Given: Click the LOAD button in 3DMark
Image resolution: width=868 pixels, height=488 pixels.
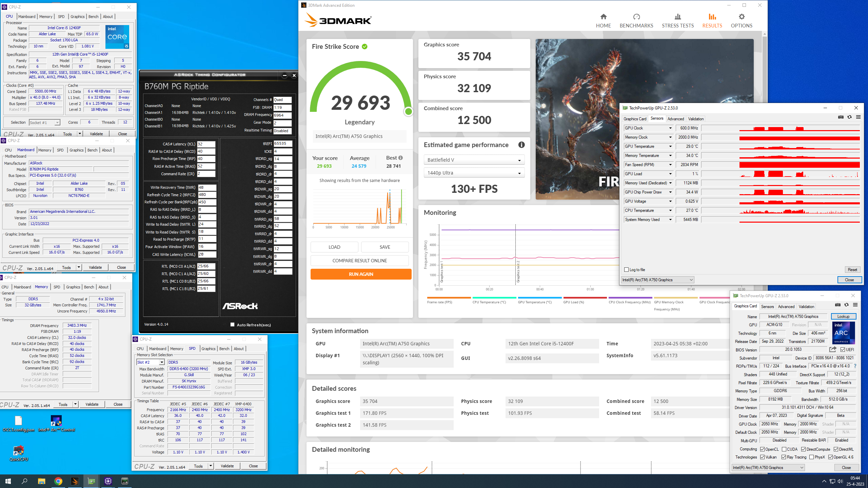Looking at the screenshot, I should 334,247.
